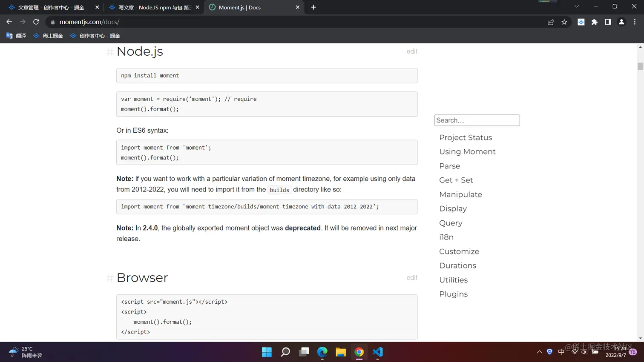Switch to Visual Studio Code in taskbar
This screenshot has height=362, width=644.
(378, 352)
